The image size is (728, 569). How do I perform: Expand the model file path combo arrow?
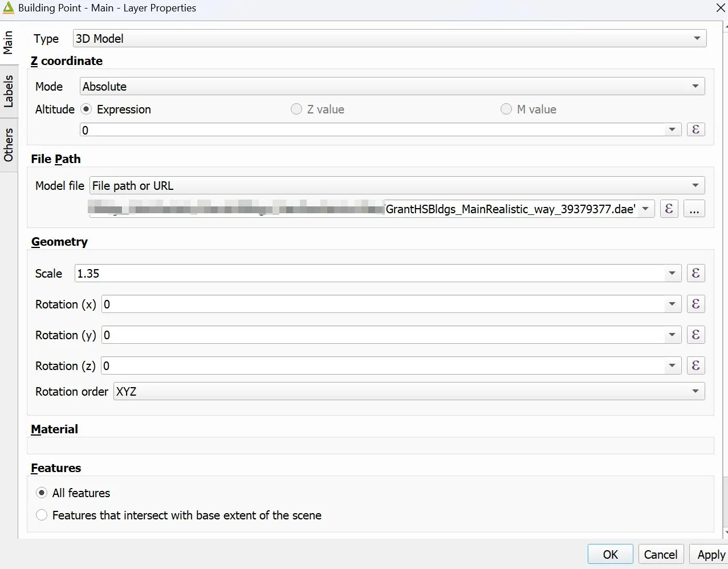click(x=645, y=209)
